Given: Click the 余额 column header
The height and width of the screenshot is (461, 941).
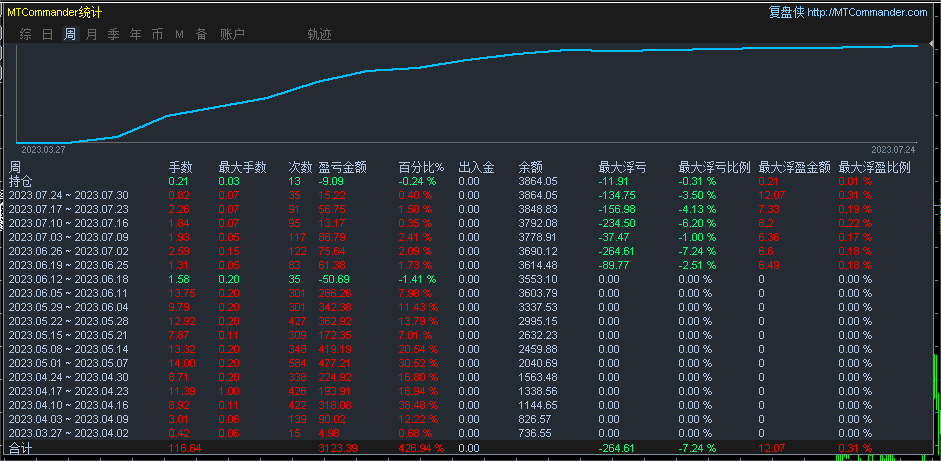Looking at the screenshot, I should click(x=531, y=167).
